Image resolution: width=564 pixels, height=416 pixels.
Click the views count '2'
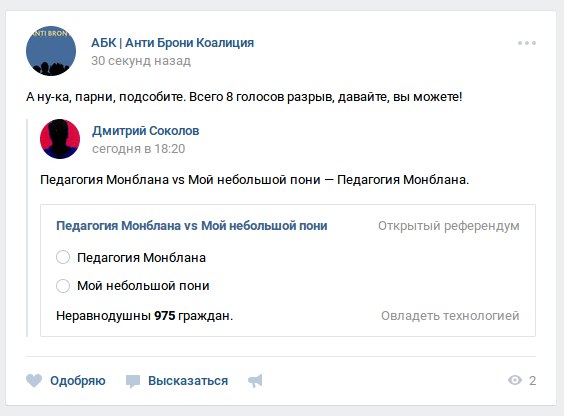tap(532, 380)
